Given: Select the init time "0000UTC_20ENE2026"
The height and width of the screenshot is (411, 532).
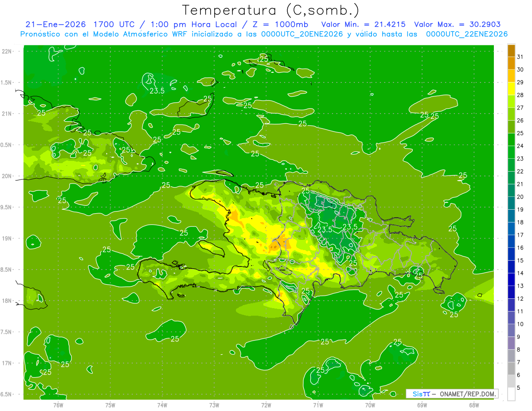Looking at the screenshot, I should (x=302, y=34).
